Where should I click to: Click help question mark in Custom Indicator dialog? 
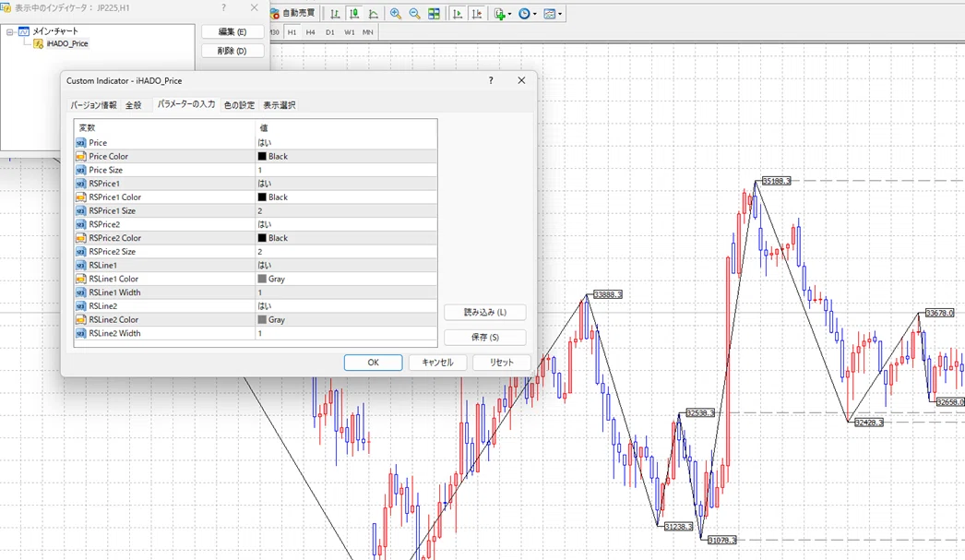click(x=491, y=80)
